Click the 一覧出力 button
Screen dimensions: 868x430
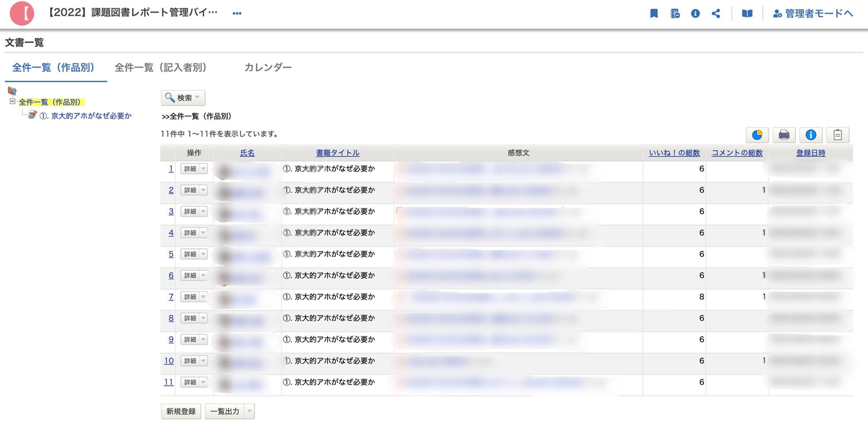point(225,411)
